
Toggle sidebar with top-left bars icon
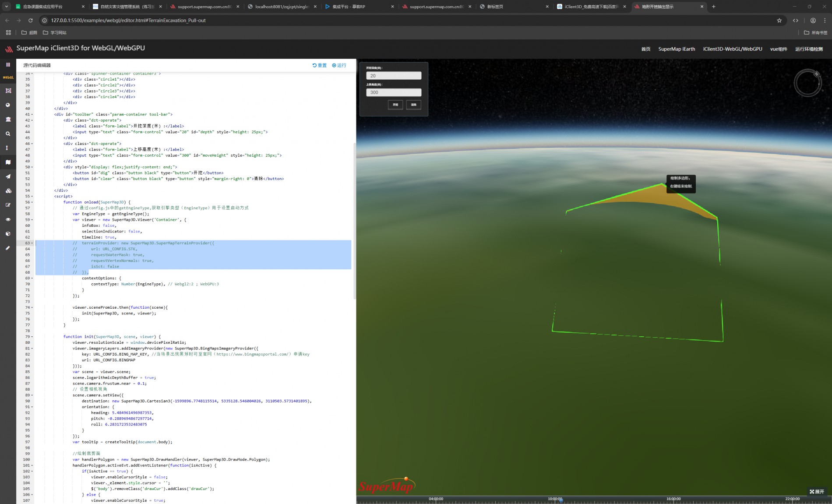coord(8,65)
